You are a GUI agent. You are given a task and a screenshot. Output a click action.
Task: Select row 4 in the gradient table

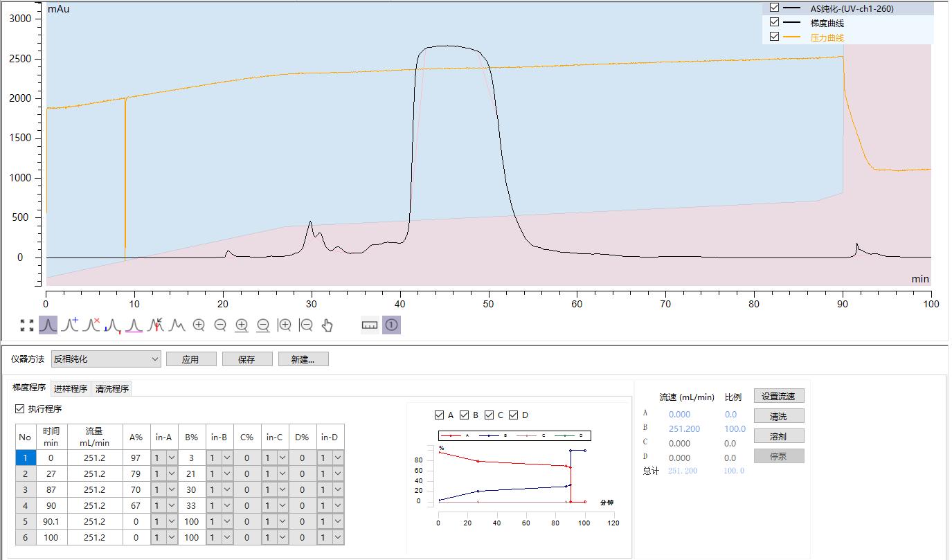tap(25, 505)
